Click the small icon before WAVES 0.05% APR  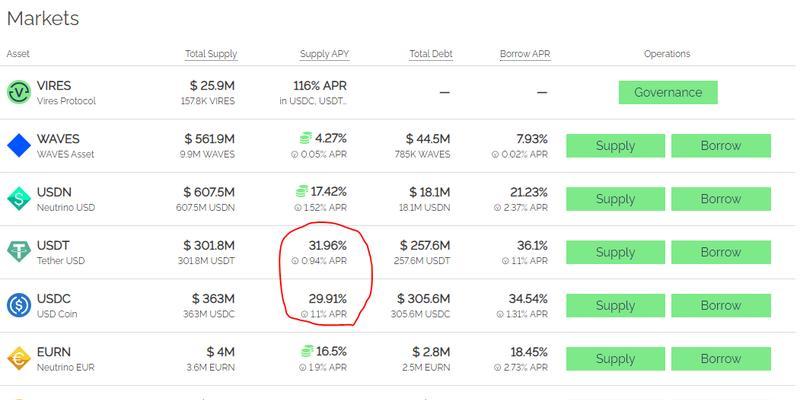[x=294, y=155]
